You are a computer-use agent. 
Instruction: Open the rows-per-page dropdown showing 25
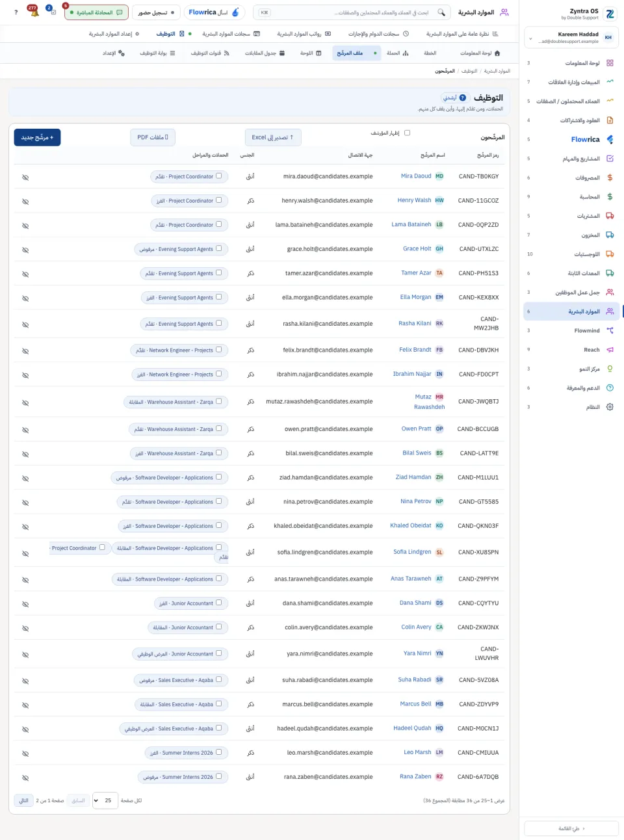coord(105,800)
